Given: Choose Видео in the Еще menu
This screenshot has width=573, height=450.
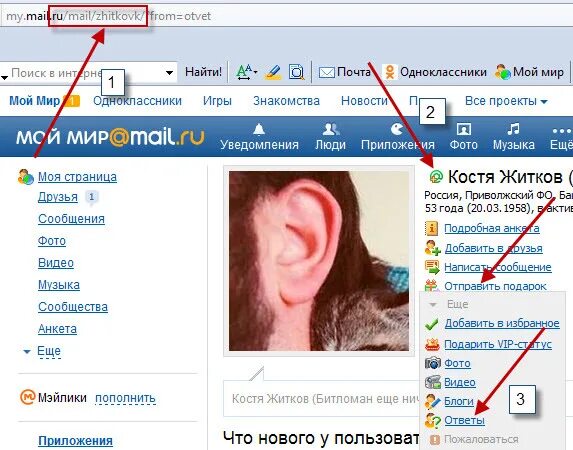Looking at the screenshot, I should tap(460, 382).
